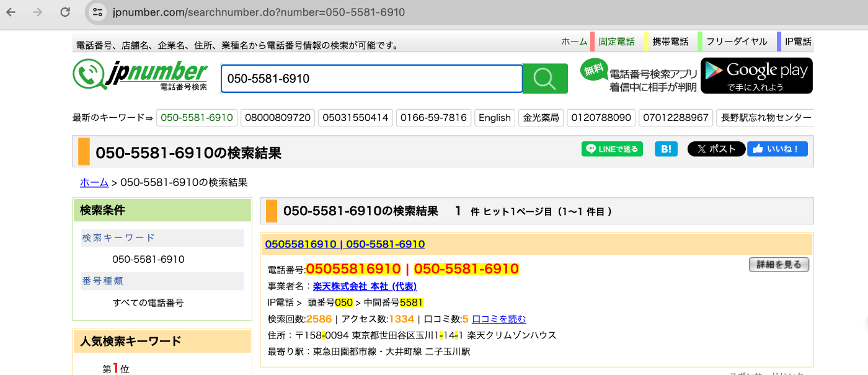Open site info icon in address bar
This screenshot has width=868, height=375.
point(97,12)
